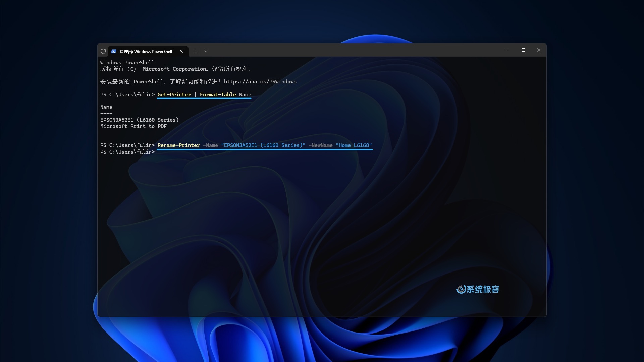Click the Microsoft Print to PDF row
Image resolution: width=644 pixels, height=362 pixels.
[x=133, y=126]
